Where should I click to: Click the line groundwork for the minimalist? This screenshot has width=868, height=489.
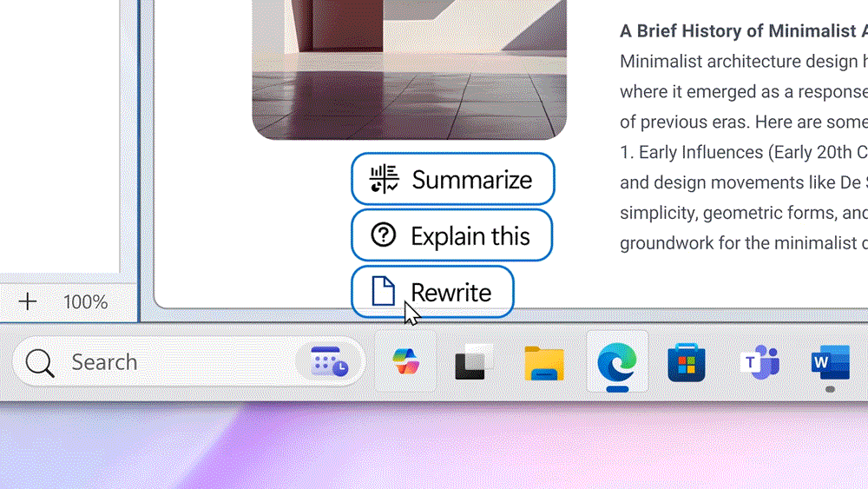(744, 243)
